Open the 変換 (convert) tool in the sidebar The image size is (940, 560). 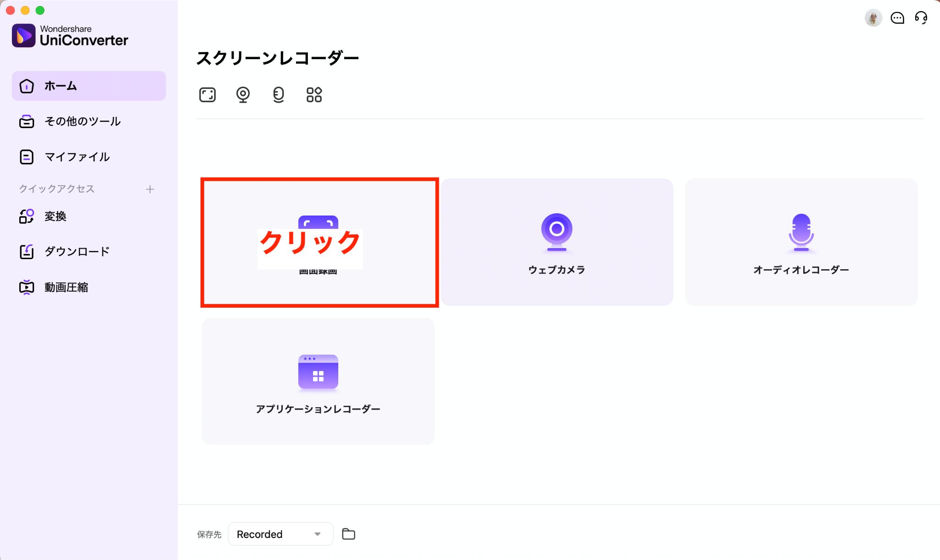[x=55, y=216]
